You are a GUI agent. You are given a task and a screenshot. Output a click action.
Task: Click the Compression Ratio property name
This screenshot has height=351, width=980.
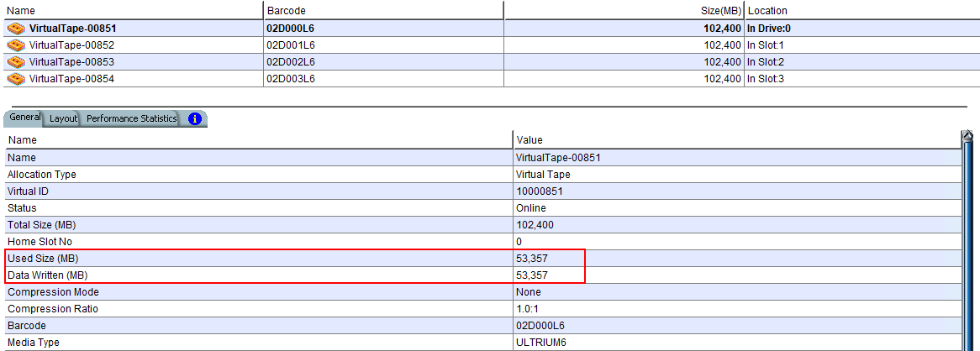tap(52, 309)
